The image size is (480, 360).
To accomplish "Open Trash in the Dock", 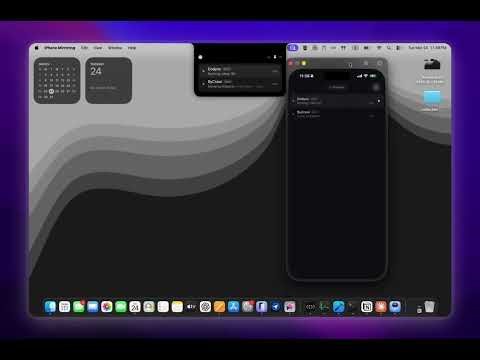I will tap(430, 307).
